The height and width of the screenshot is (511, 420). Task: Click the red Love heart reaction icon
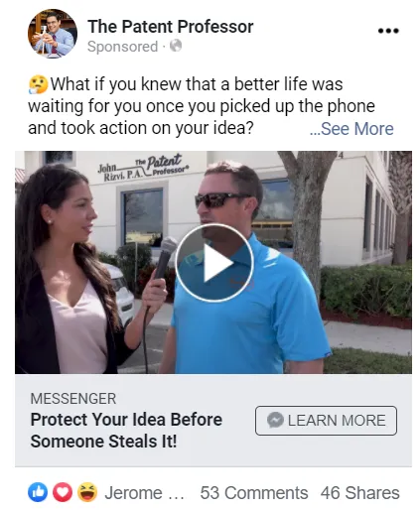pyautogui.click(x=63, y=492)
